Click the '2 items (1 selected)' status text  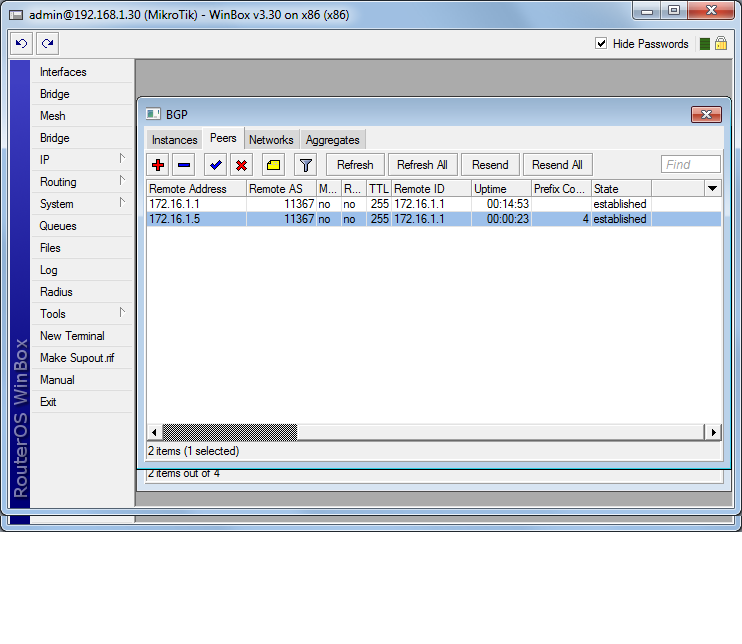194,451
